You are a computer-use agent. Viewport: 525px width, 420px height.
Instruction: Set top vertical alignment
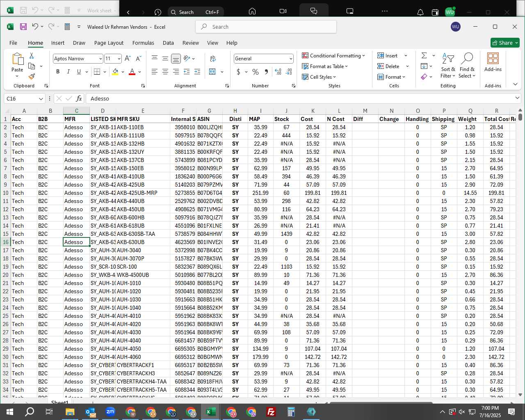click(155, 59)
